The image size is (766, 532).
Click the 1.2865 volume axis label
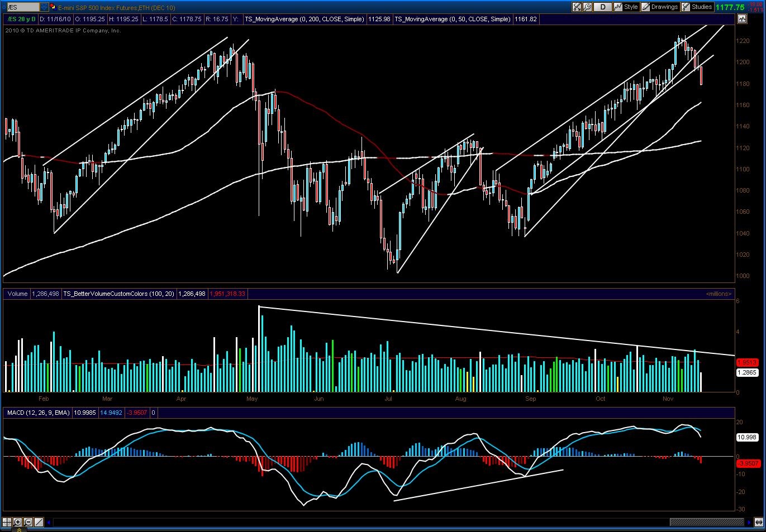pyautogui.click(x=747, y=372)
